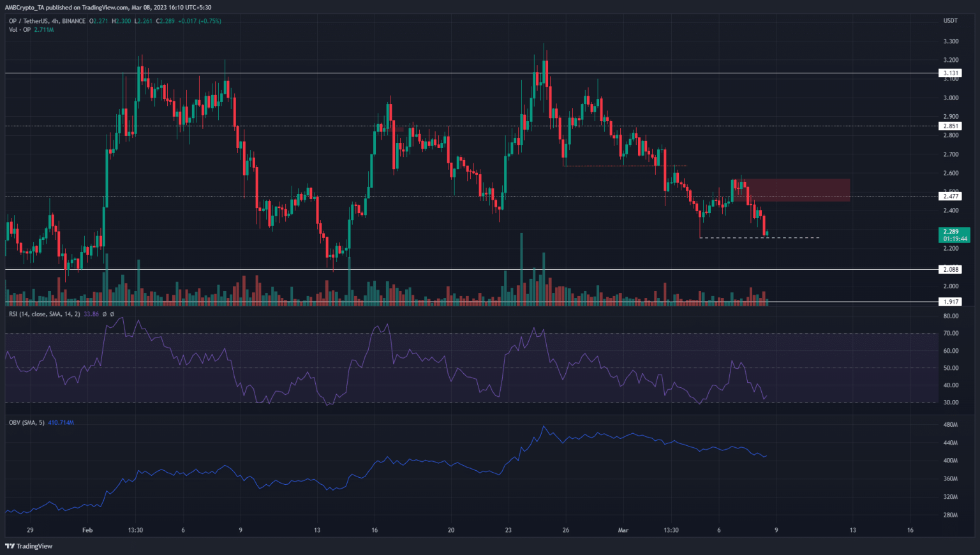This screenshot has height=555, width=980.
Task: Click the RSI value 33.86
Action: [x=91, y=314]
